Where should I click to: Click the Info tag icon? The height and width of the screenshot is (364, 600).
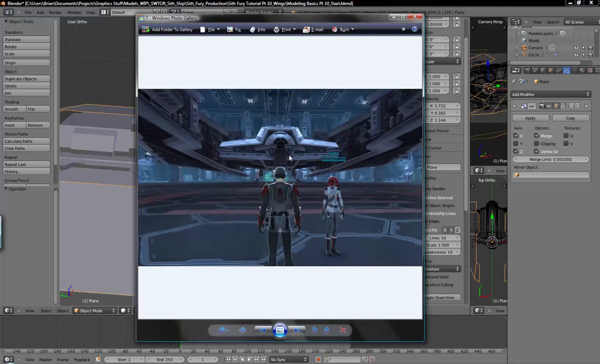(252, 29)
